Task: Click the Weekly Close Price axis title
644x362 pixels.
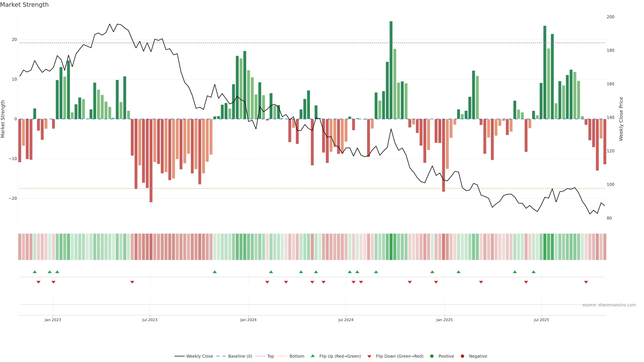Action: pyautogui.click(x=621, y=119)
